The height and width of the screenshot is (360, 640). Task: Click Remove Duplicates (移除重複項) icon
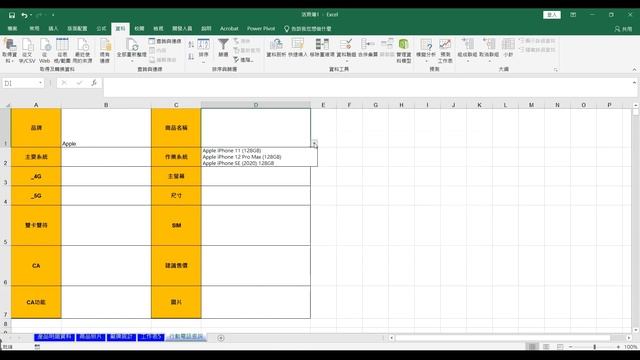pos(322,48)
